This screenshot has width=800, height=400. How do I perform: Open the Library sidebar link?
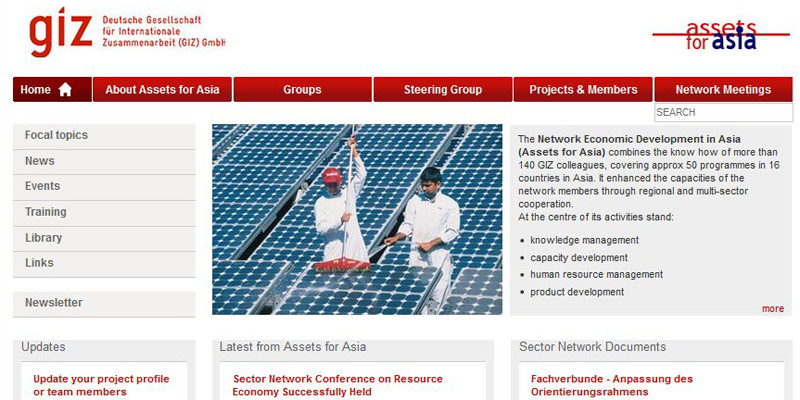(x=44, y=238)
